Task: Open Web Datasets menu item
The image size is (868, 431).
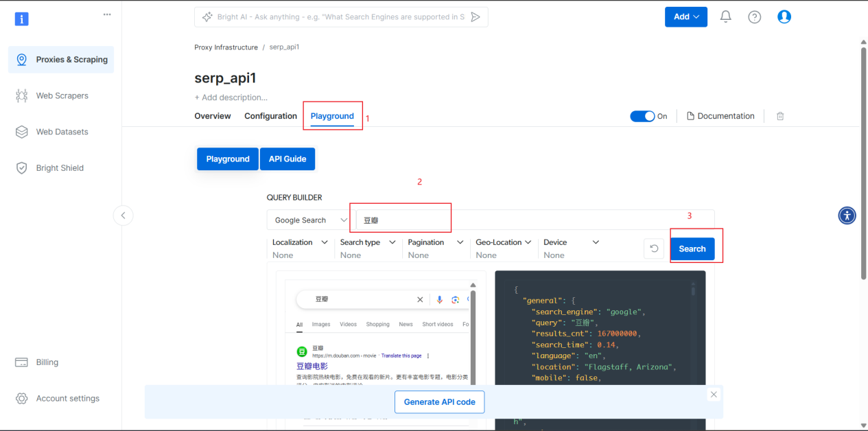Action: point(61,132)
